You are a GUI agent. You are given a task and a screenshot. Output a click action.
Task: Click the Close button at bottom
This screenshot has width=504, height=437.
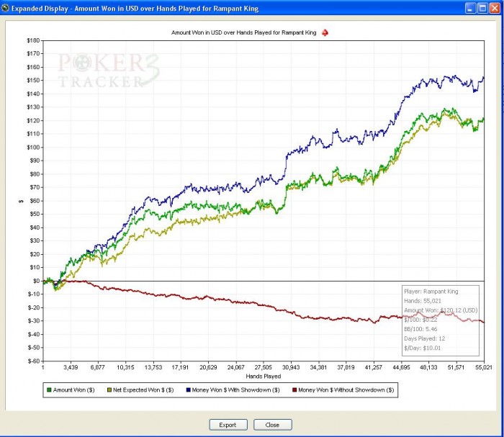coord(273,425)
